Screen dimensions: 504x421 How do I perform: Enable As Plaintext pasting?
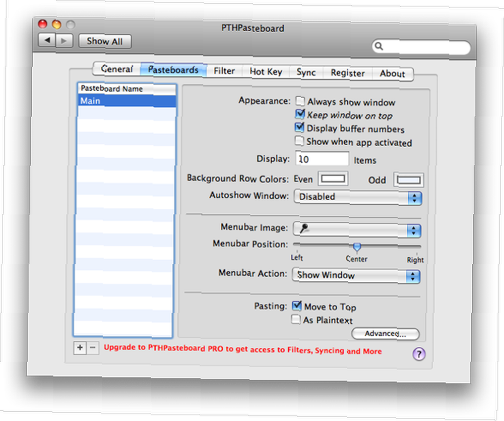point(296,319)
